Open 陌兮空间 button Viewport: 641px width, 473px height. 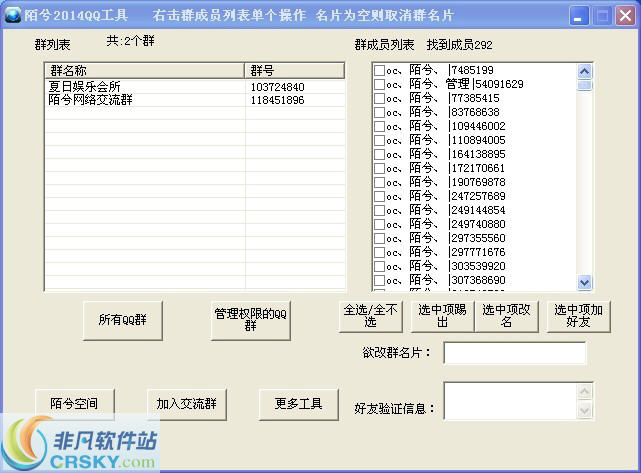[74, 404]
